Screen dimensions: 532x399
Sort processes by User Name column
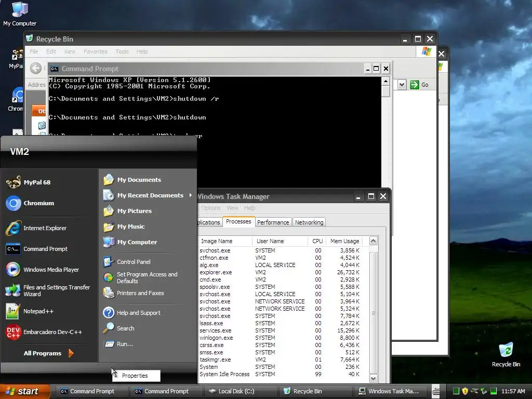pos(280,241)
